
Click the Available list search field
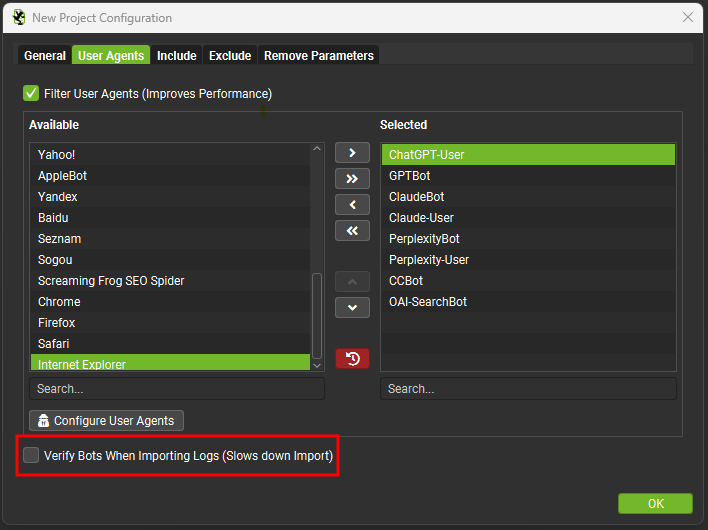pyautogui.click(x=177, y=389)
